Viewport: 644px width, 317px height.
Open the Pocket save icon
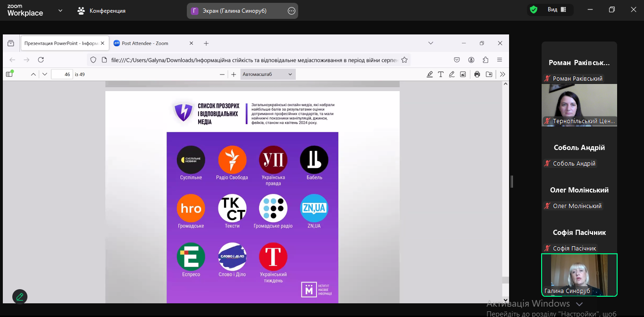coord(457,60)
